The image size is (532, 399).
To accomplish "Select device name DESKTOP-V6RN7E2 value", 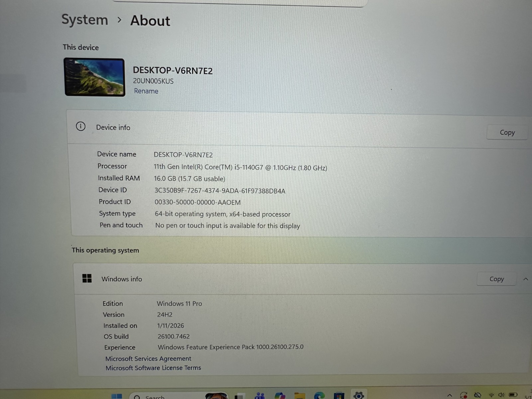I will [x=183, y=155].
